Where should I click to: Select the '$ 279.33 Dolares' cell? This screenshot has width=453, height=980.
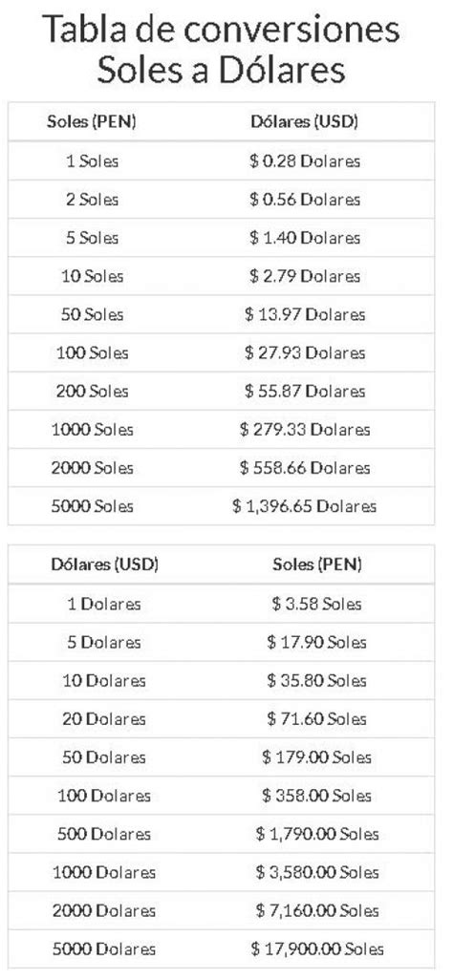point(305,430)
